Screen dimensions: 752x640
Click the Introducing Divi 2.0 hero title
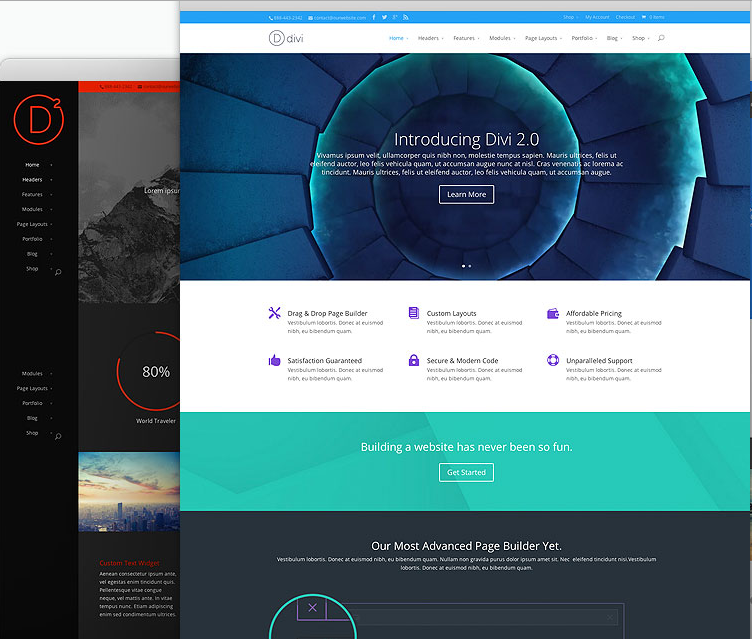point(466,139)
